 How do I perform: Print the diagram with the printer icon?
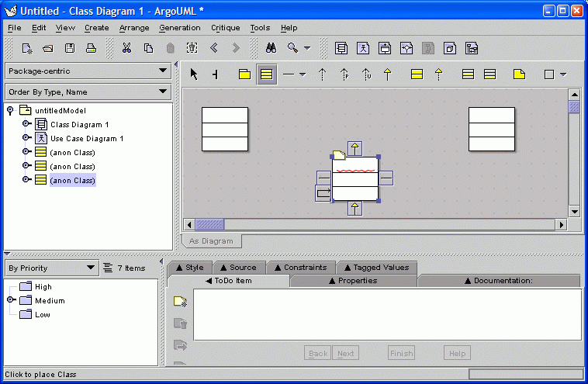pyautogui.click(x=91, y=48)
